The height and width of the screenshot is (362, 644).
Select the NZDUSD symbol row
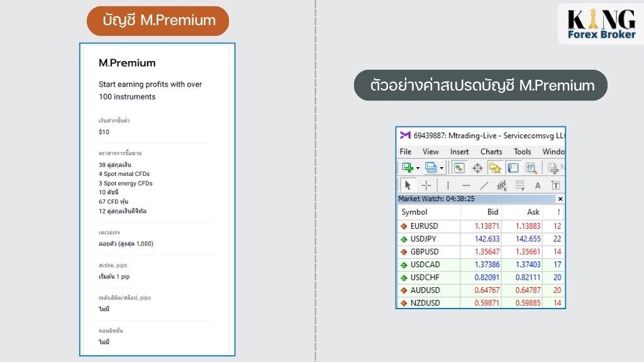coord(481,303)
